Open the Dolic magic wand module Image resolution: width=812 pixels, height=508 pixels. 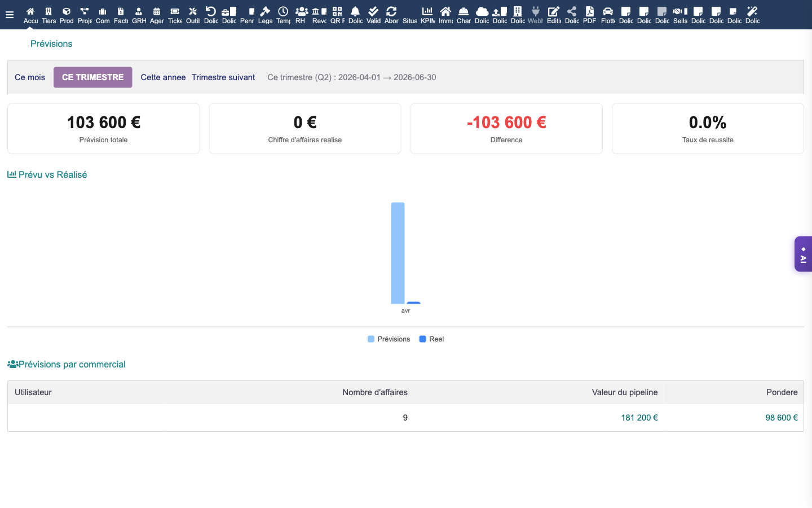click(x=752, y=15)
